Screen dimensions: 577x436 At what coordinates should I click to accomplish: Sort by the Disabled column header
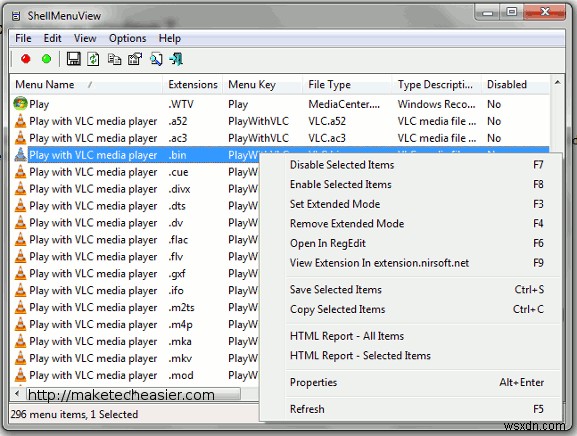pos(515,85)
